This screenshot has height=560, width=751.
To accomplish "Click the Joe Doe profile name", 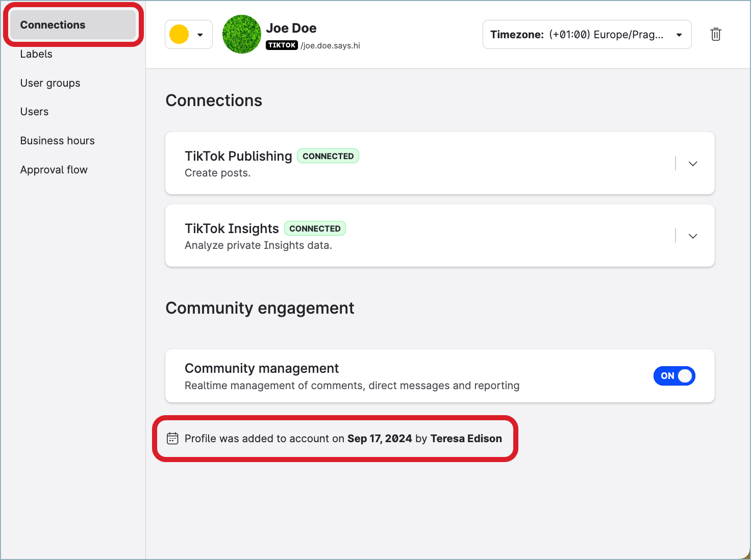I will click(x=291, y=28).
